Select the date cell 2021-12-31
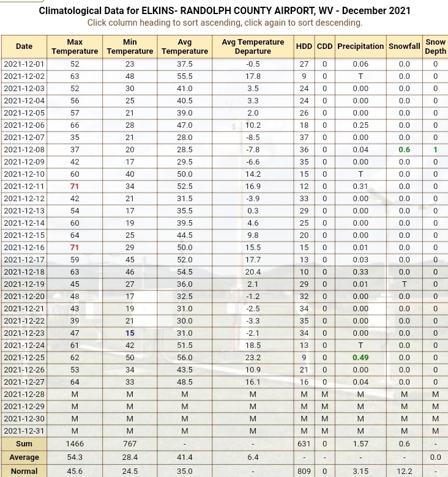Viewport: 448px width, 477px height. point(24,431)
